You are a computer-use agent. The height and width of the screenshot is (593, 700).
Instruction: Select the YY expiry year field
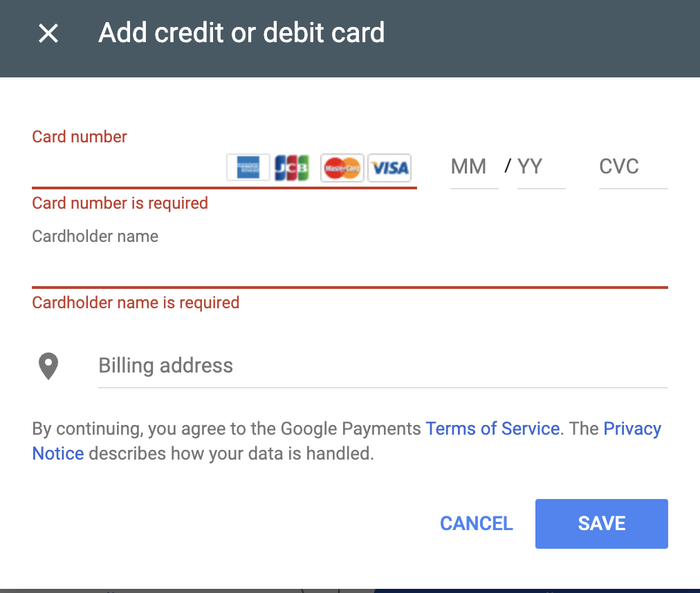pos(540,167)
